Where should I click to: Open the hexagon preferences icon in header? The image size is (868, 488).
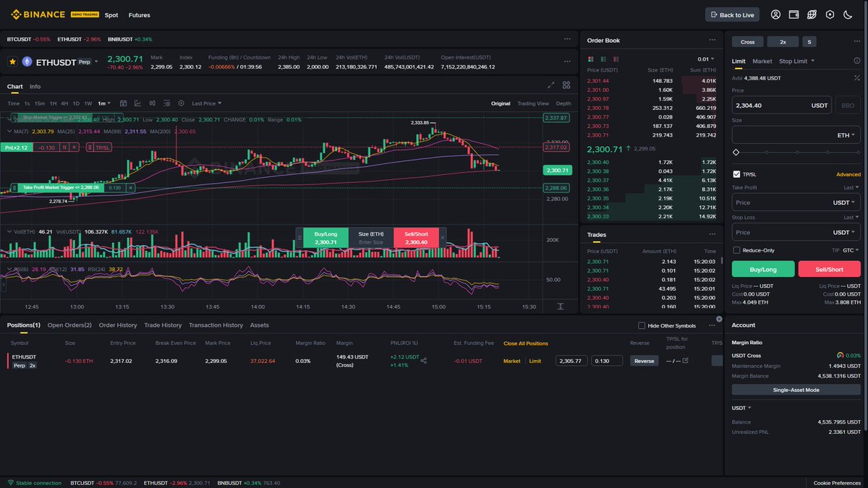click(830, 14)
